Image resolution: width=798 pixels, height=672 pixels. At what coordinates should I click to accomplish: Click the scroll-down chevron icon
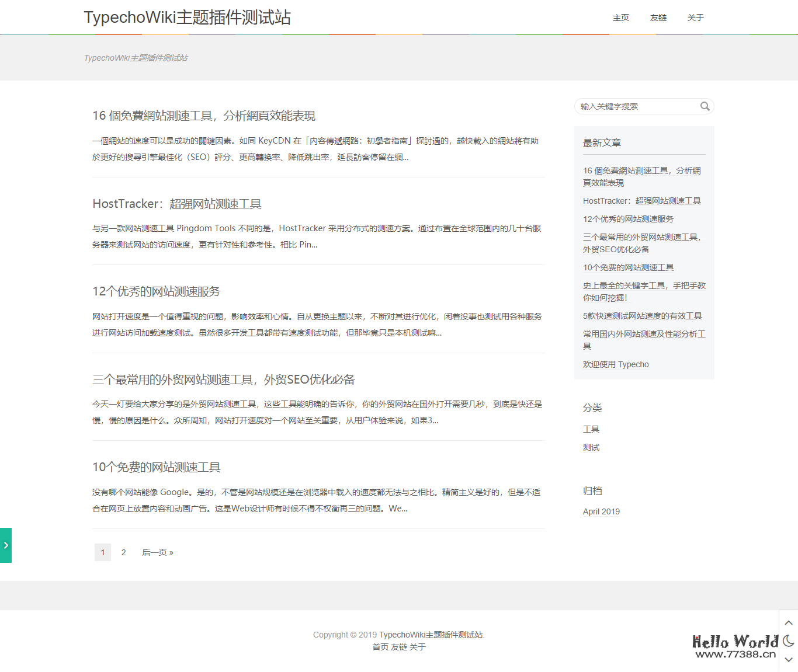tap(789, 660)
